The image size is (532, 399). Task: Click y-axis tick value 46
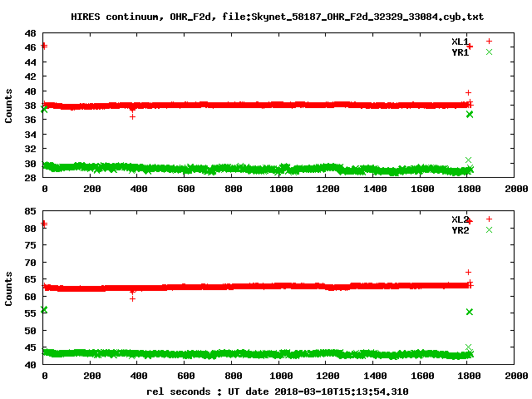click(x=30, y=47)
